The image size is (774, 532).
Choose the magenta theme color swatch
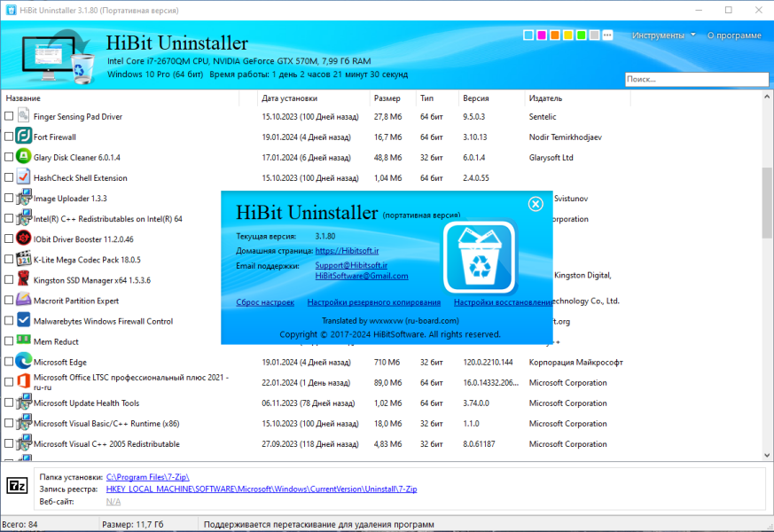pyautogui.click(x=542, y=35)
